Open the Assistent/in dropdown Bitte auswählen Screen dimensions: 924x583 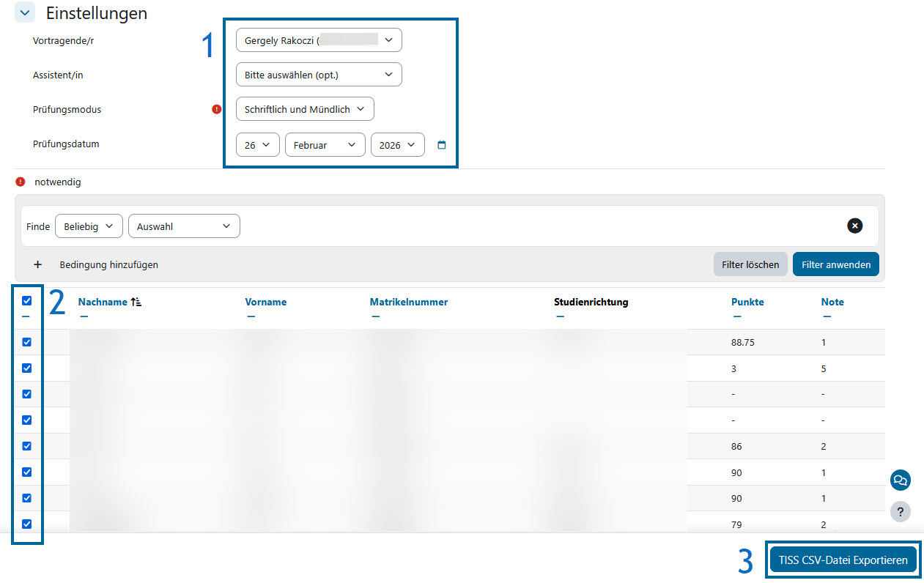click(x=319, y=74)
